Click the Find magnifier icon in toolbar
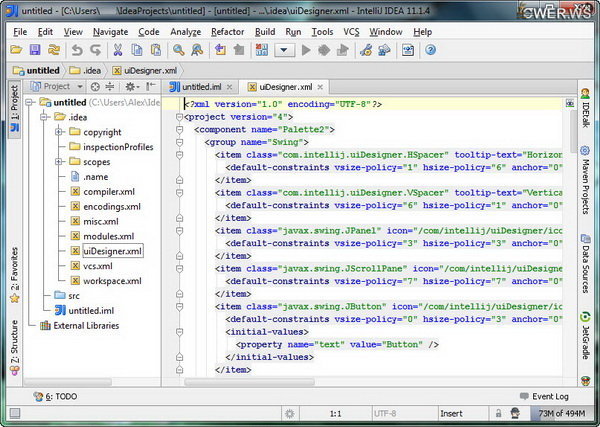 179,49
